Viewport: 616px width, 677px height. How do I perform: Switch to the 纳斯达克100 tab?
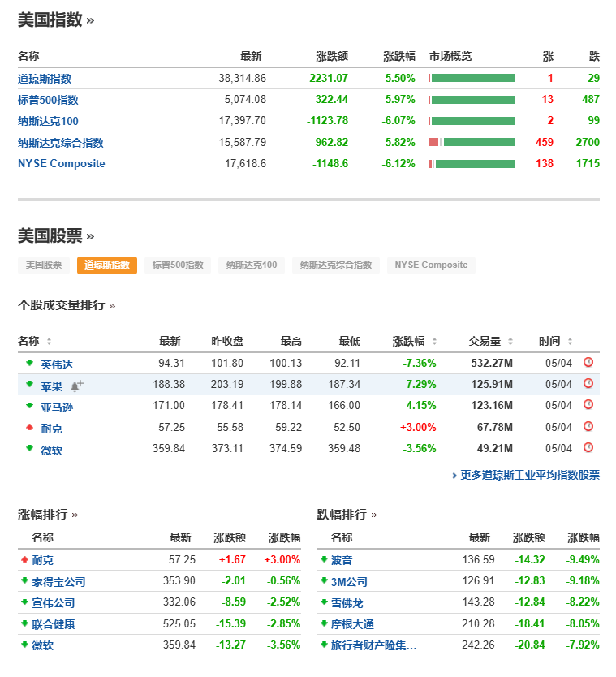pyautogui.click(x=251, y=265)
